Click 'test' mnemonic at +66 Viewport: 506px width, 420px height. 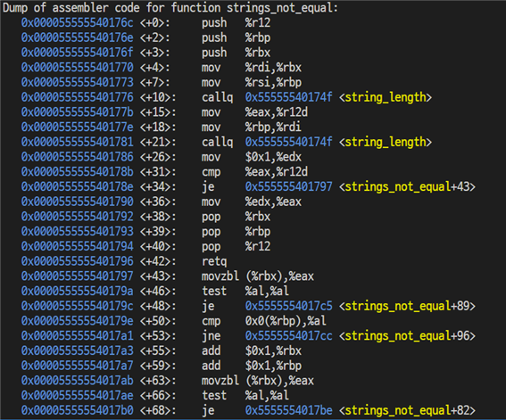point(214,395)
